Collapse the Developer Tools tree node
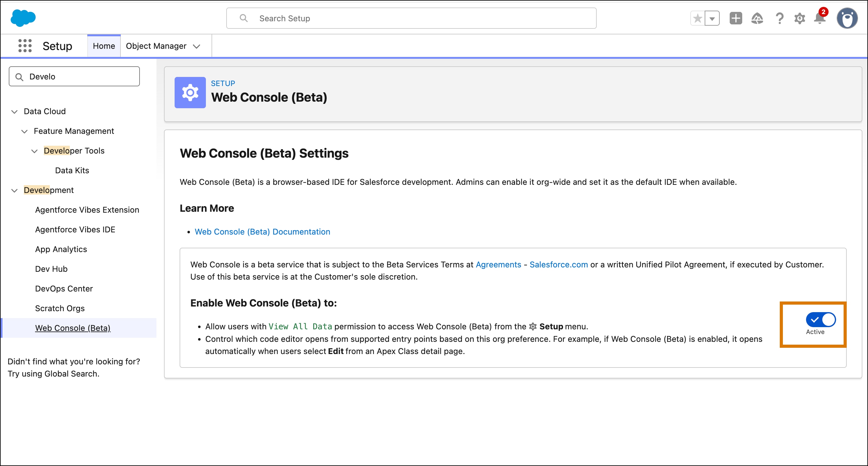Image resolution: width=868 pixels, height=466 pixels. [x=35, y=151]
